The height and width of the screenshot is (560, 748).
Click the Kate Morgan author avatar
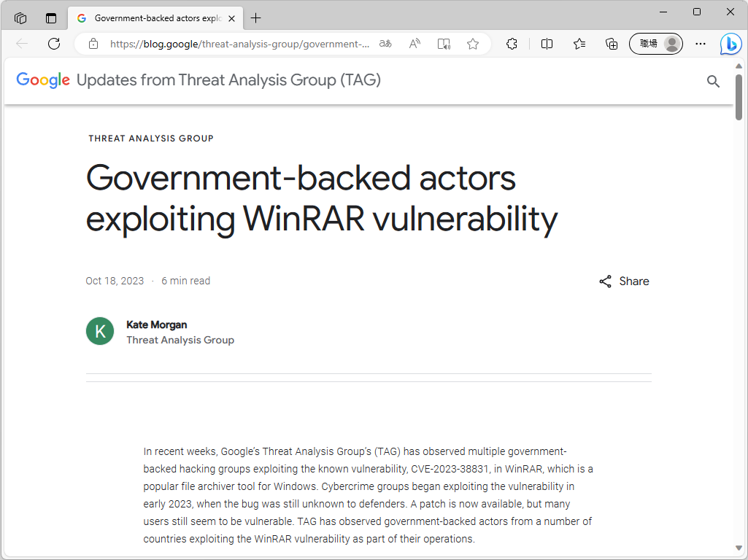tap(99, 331)
